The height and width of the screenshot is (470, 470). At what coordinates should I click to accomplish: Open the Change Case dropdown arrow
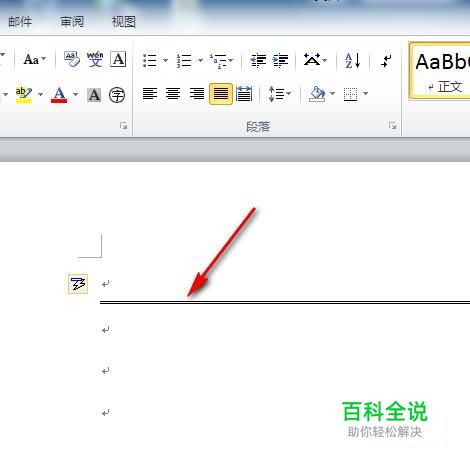pos(44,59)
